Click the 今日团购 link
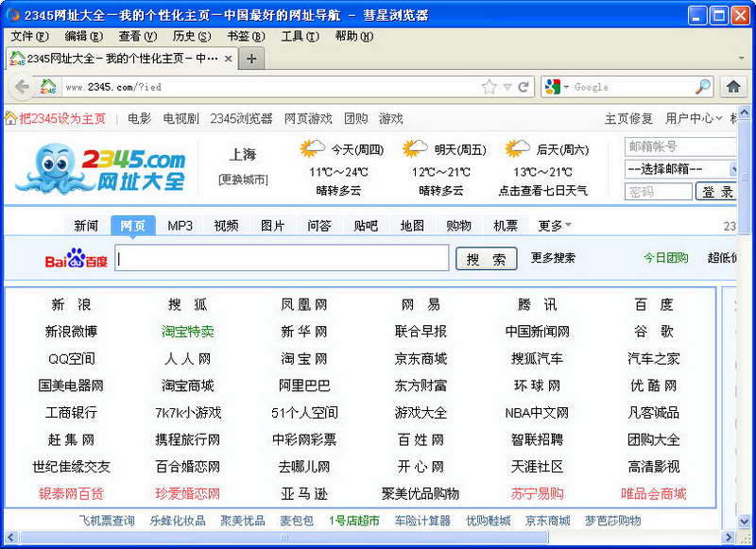Screen dimensions: 756x549 tap(665, 257)
